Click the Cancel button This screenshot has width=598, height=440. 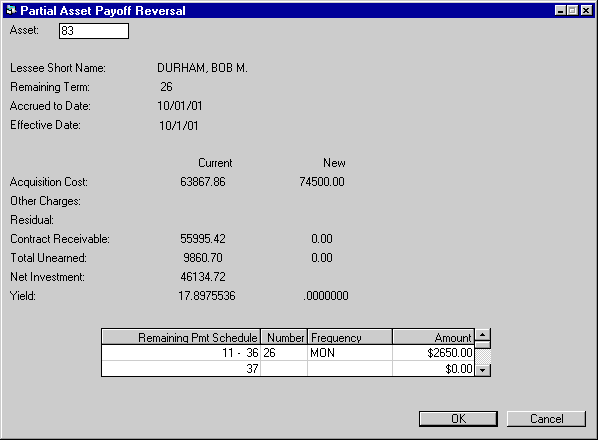pos(546,419)
